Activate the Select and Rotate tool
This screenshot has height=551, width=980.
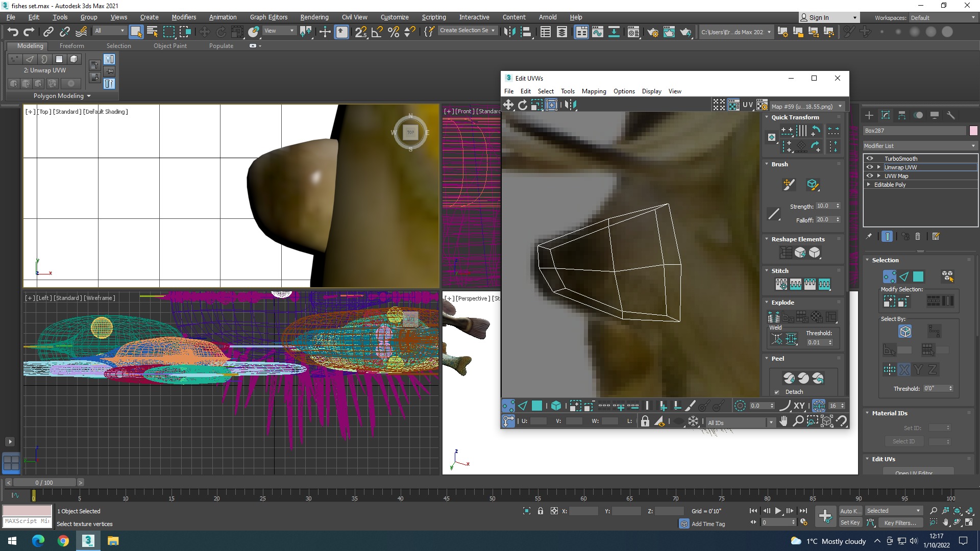point(221,32)
